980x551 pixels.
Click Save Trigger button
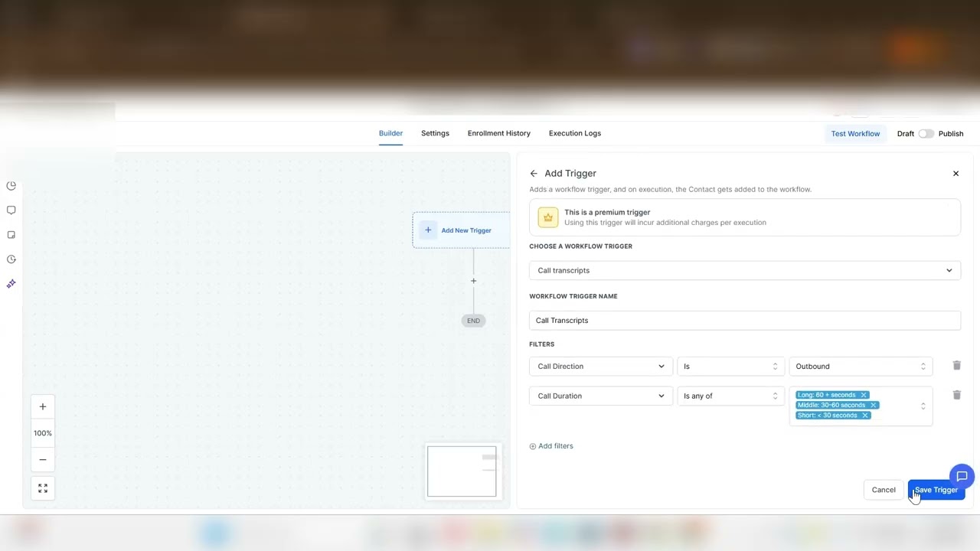tap(936, 490)
